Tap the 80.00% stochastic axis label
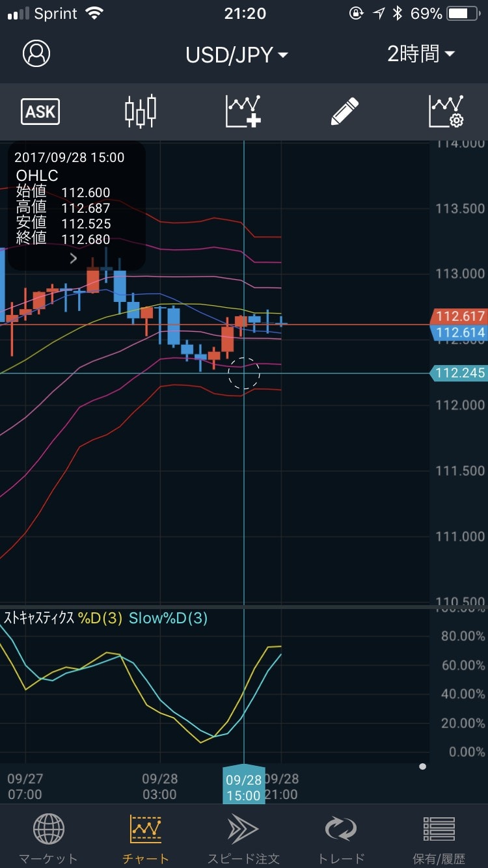The image size is (488, 868). [x=463, y=636]
